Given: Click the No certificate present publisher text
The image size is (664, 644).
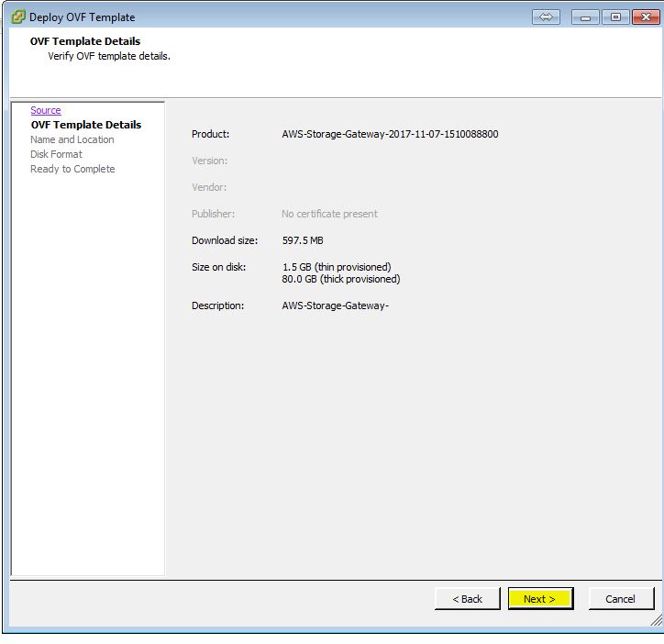Looking at the screenshot, I should (x=329, y=214).
